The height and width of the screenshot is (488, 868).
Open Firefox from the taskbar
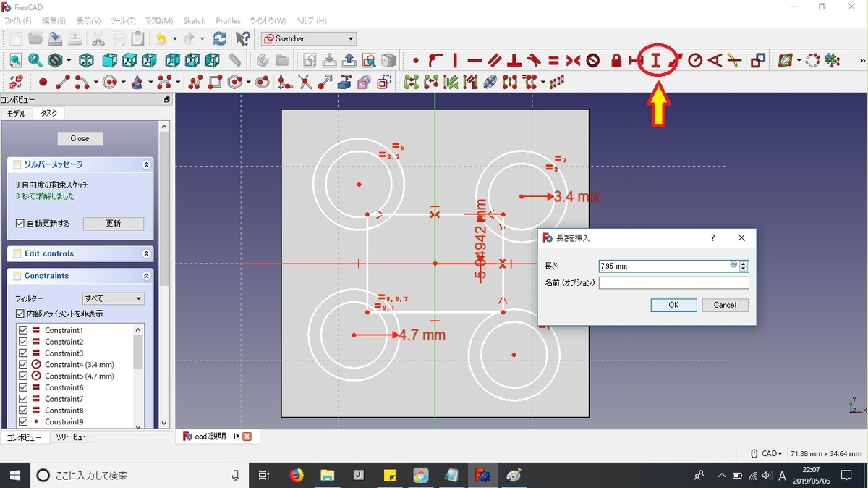[297, 476]
